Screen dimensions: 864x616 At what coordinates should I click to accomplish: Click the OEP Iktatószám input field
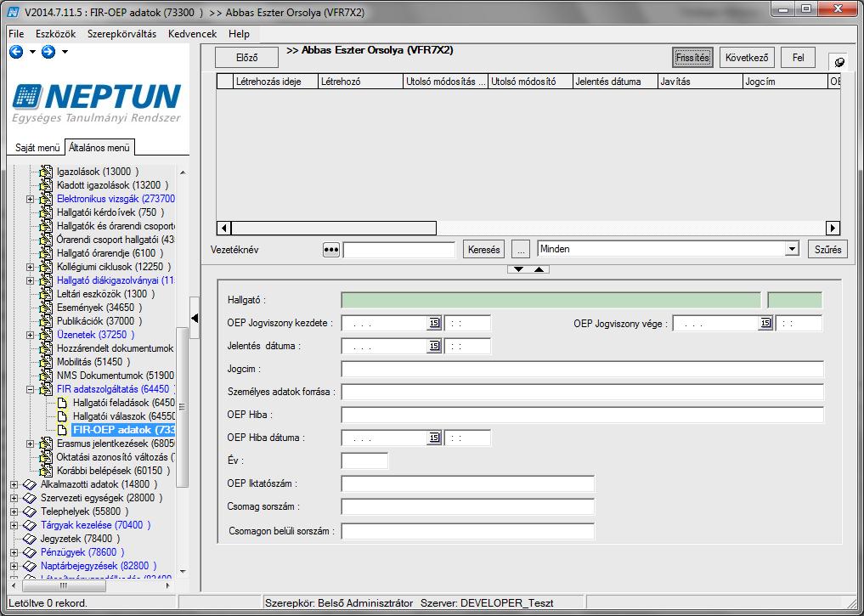click(468, 483)
